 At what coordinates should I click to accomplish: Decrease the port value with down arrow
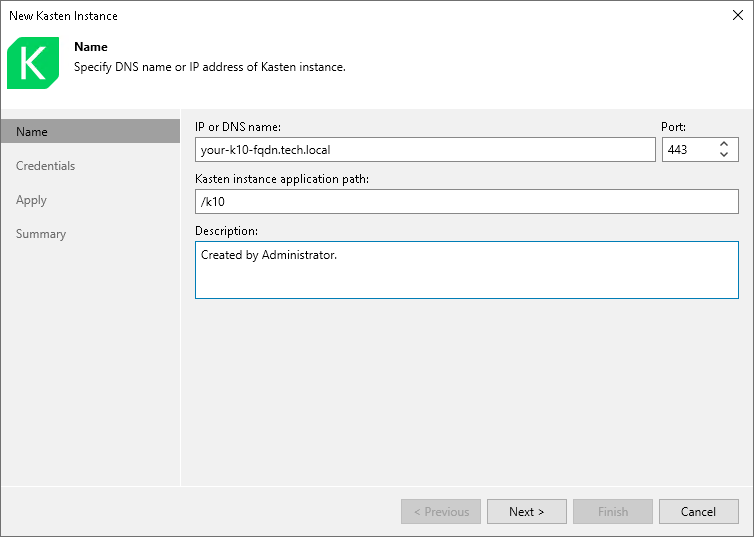click(724, 155)
